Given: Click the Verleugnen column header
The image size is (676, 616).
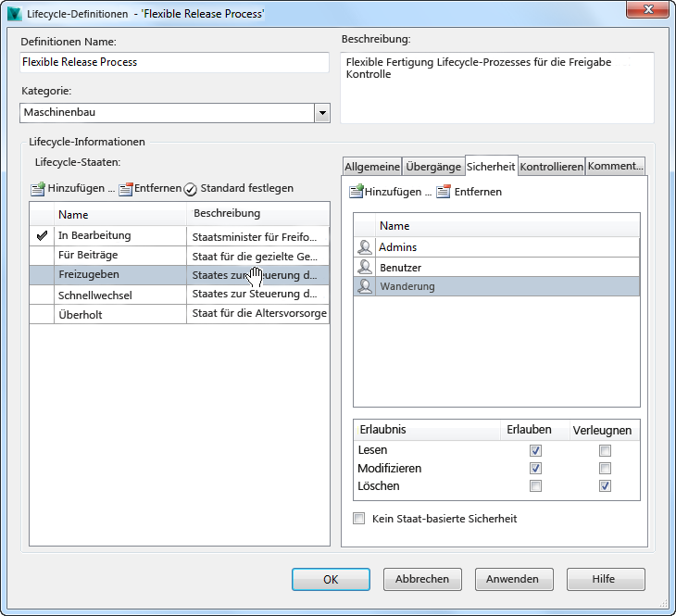Looking at the screenshot, I should (605, 430).
